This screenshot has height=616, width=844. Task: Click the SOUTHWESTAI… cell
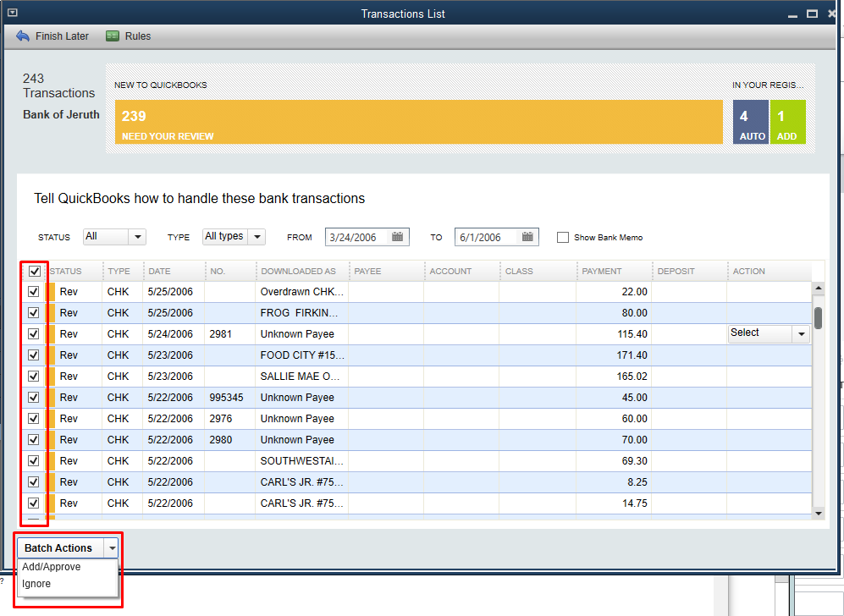(302, 460)
